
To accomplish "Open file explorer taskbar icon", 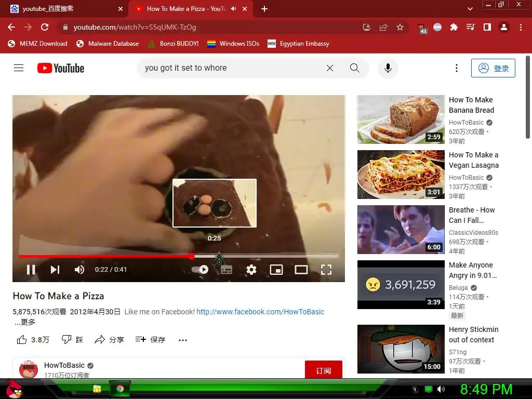I will click(x=97, y=389).
